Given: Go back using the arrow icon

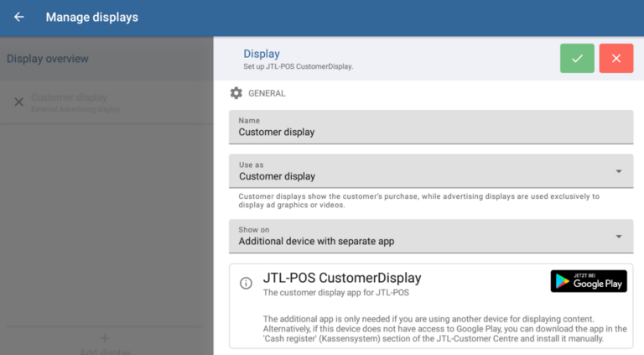Looking at the screenshot, I should pos(19,17).
